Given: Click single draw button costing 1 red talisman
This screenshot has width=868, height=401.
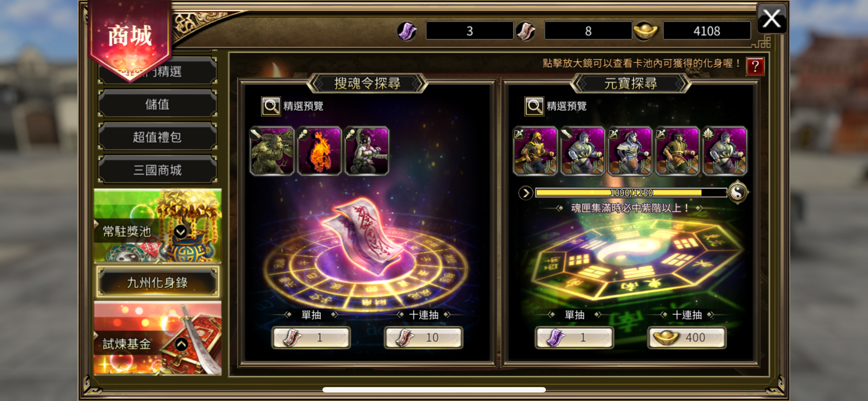Looking at the screenshot, I should coord(311,337).
